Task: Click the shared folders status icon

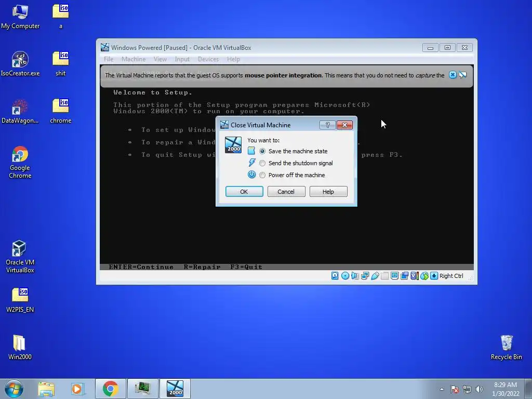Action: 385,276
